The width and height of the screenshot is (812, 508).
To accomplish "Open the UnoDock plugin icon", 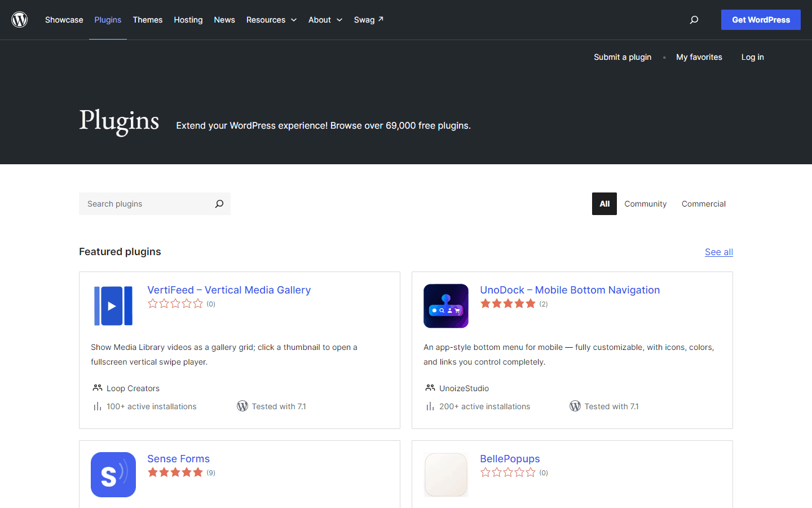I will tap(446, 306).
